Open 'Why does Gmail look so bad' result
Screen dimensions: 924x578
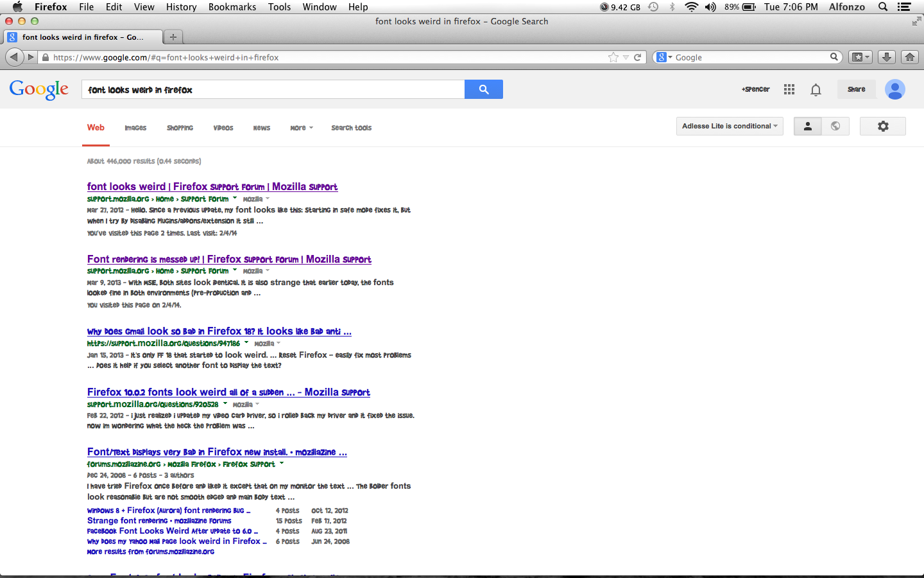coord(219,331)
